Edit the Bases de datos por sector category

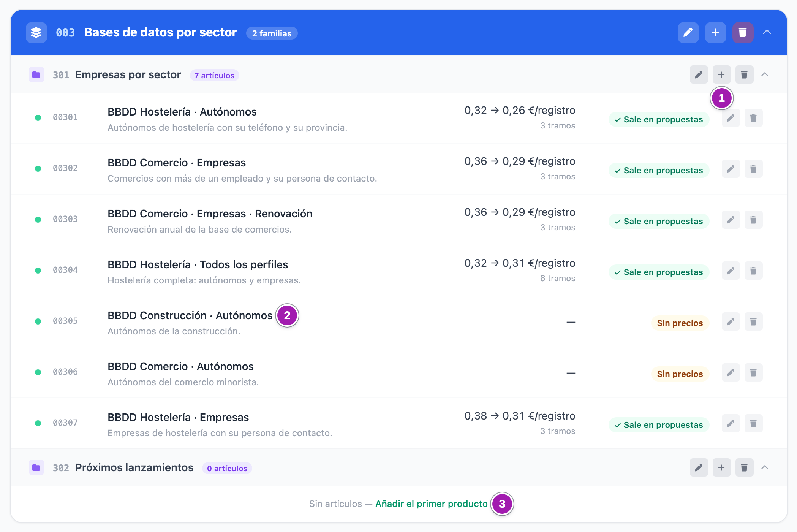(x=688, y=33)
